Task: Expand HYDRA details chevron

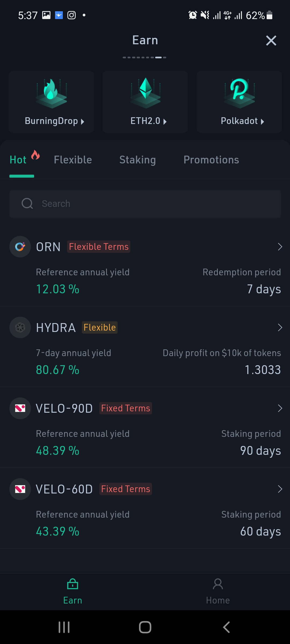Action: click(280, 327)
